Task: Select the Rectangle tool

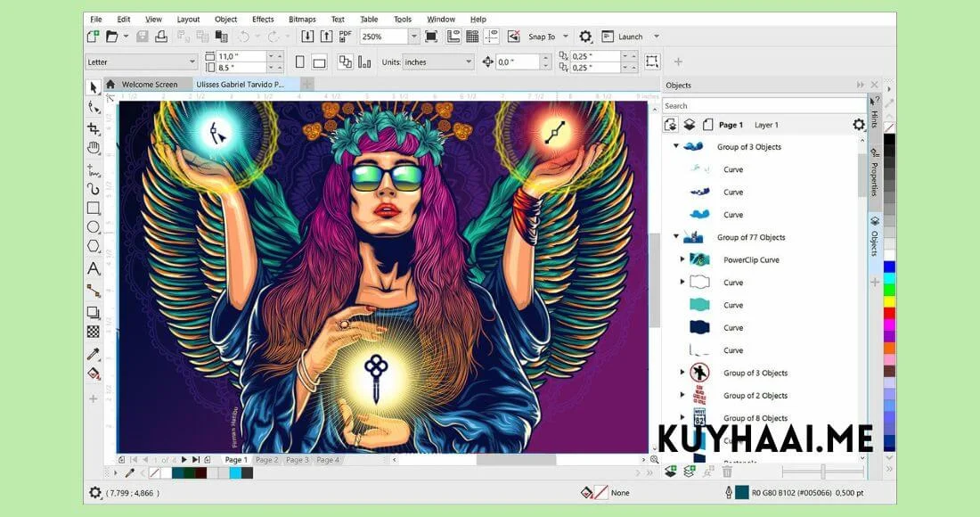Action: 94,208
